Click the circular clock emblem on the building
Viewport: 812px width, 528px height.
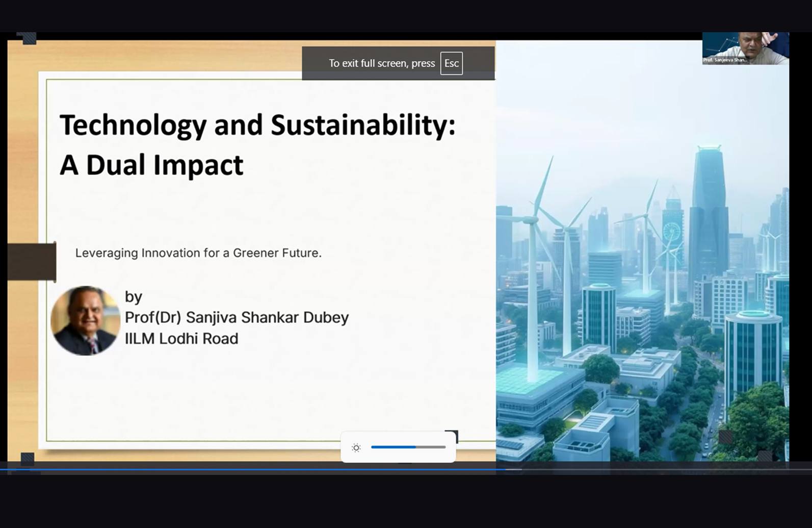tap(672, 233)
